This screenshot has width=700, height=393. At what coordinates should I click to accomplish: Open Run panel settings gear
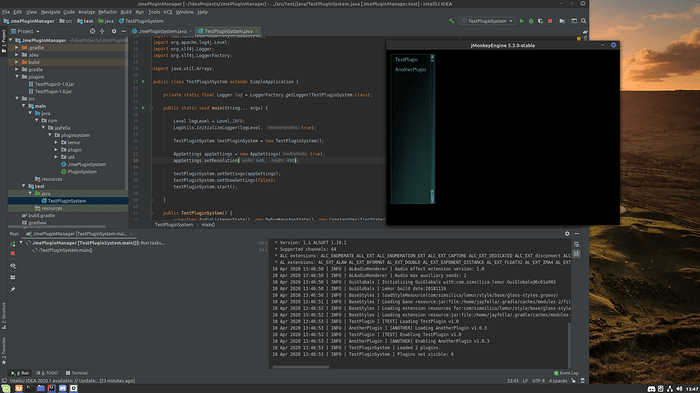(x=567, y=234)
